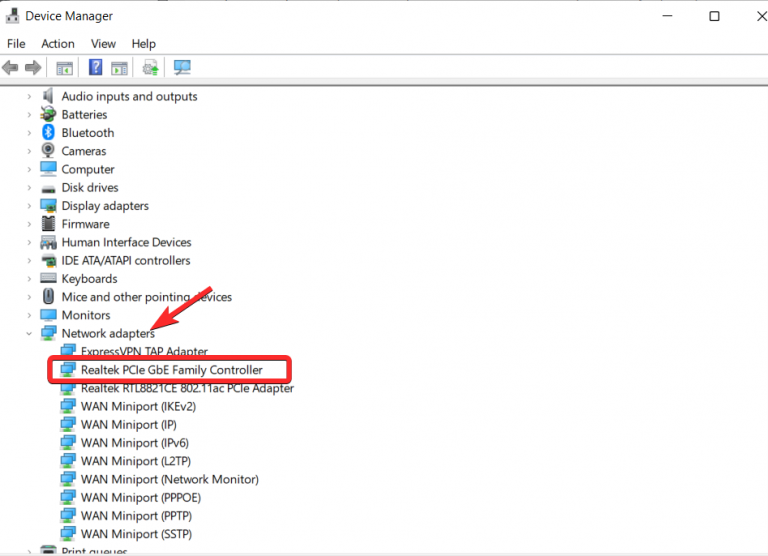This screenshot has width=768, height=556.
Task: Click the Bluetooth category icon
Action: tap(48, 132)
